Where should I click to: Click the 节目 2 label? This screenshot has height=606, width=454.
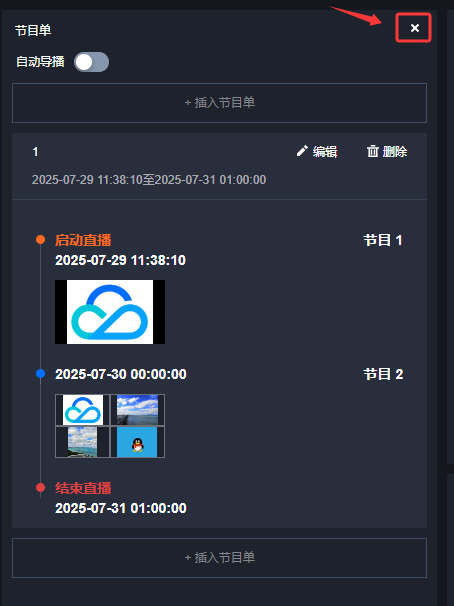pos(383,374)
